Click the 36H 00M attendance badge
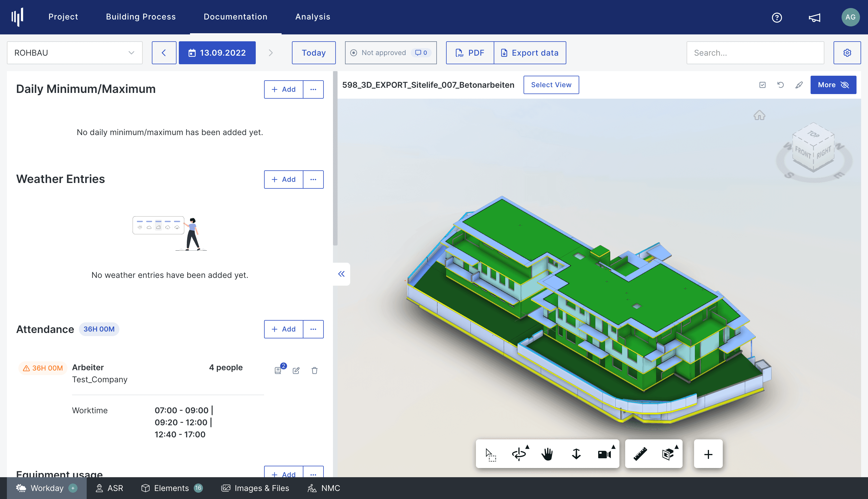The image size is (868, 499). [x=99, y=329]
